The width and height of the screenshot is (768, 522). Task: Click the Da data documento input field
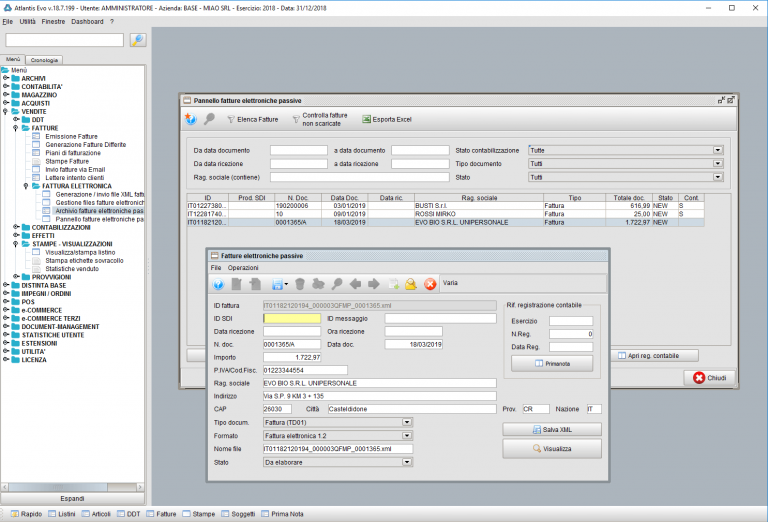[299, 150]
